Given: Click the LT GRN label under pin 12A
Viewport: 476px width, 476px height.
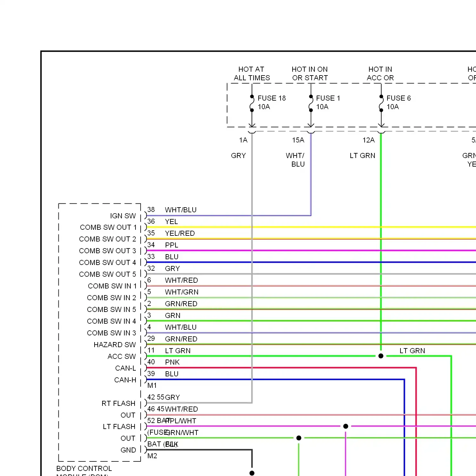Looking at the screenshot, I should [x=362, y=156].
